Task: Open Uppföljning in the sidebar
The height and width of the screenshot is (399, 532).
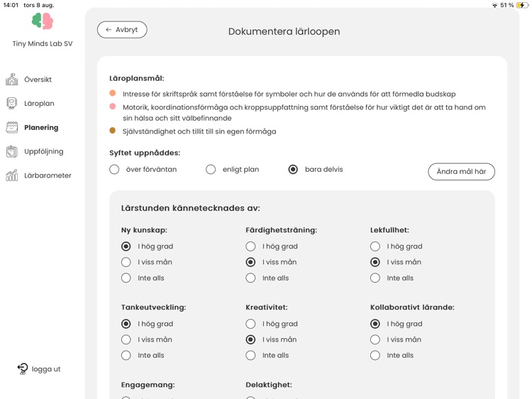Action: (x=44, y=151)
